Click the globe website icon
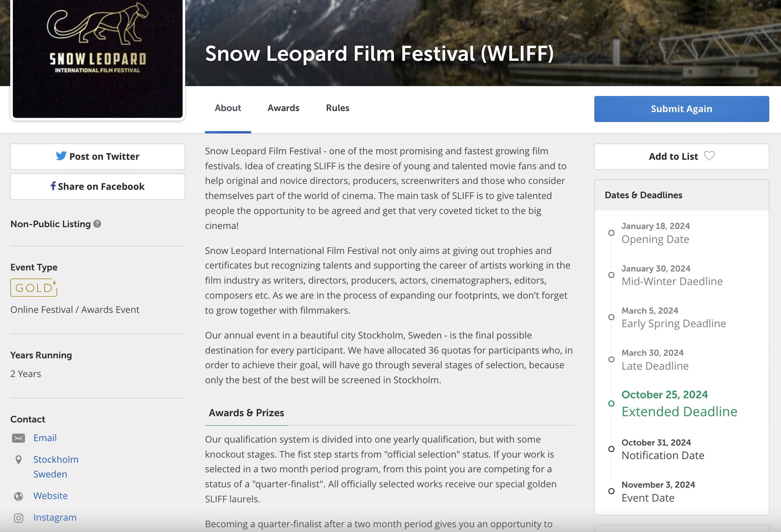781x532 pixels. [x=18, y=496]
